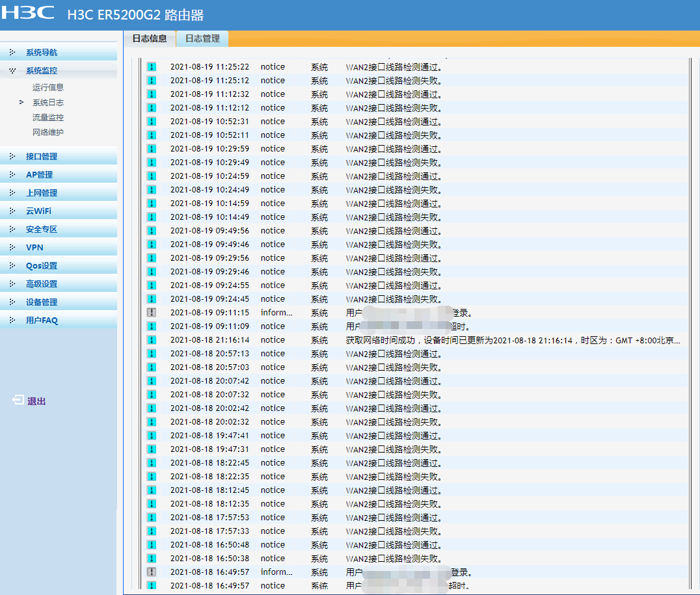This screenshot has width=700, height=595.
Task: Select timestamp 2021-08-18 19:47:31
Action: point(210,449)
